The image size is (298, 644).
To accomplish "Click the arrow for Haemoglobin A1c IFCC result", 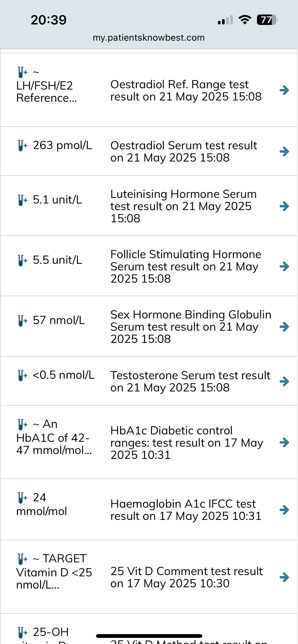I will [x=284, y=510].
